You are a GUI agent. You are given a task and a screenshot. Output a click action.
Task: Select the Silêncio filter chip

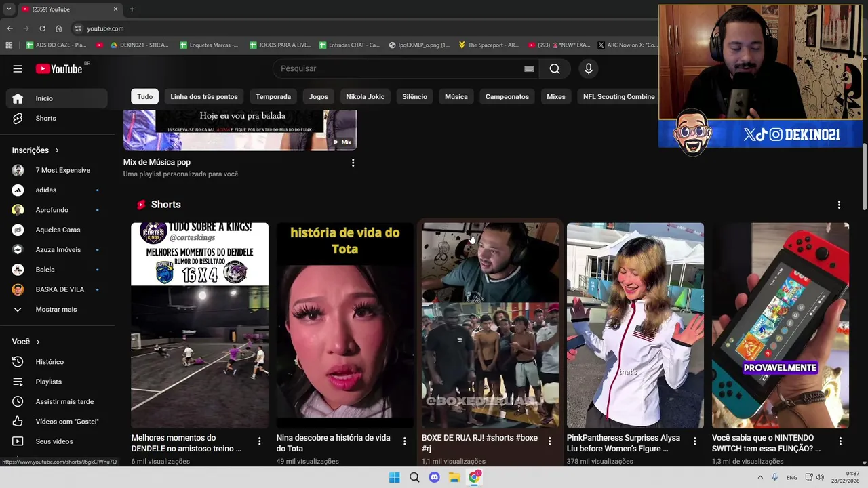(x=415, y=96)
